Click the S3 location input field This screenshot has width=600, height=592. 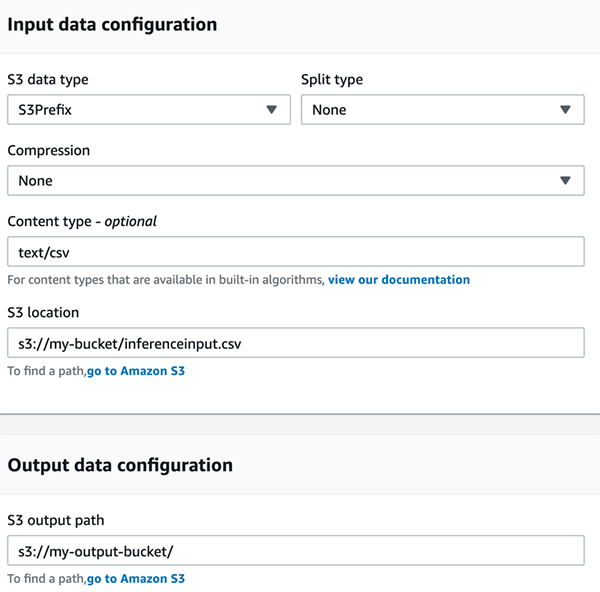coord(296,343)
